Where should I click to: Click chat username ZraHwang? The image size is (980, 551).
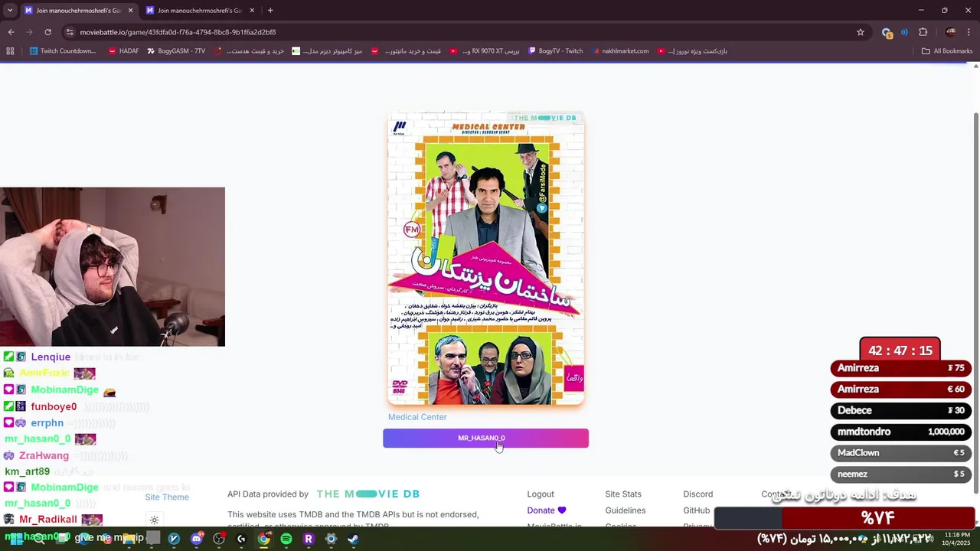point(44,455)
